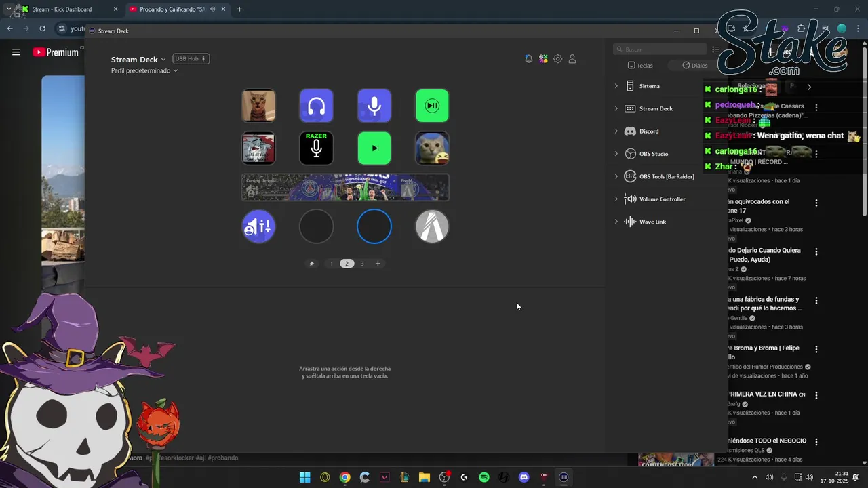Click the Buscar search field
This screenshot has height=488, width=868.
(660, 49)
